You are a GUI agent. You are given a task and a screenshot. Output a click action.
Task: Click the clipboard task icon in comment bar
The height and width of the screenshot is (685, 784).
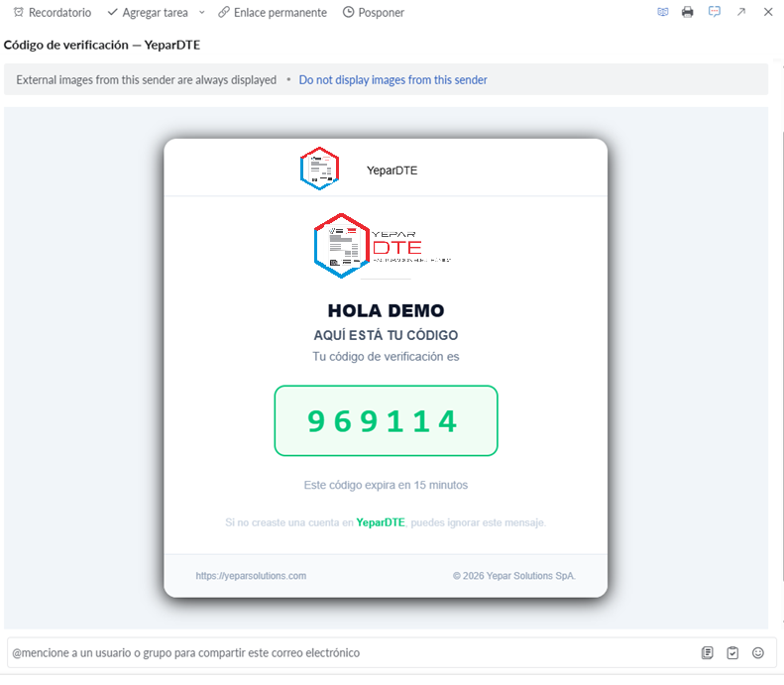732,653
